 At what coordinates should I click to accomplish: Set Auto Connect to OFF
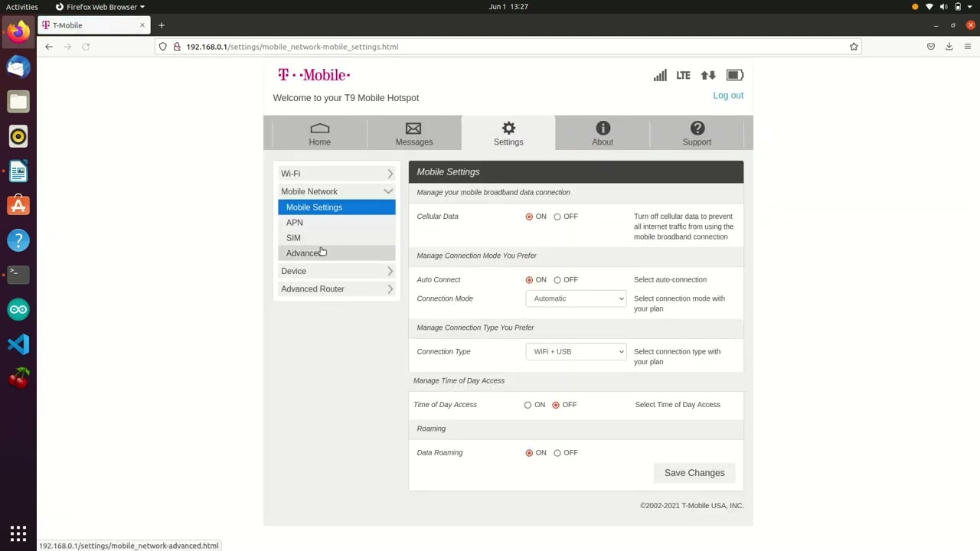557,280
